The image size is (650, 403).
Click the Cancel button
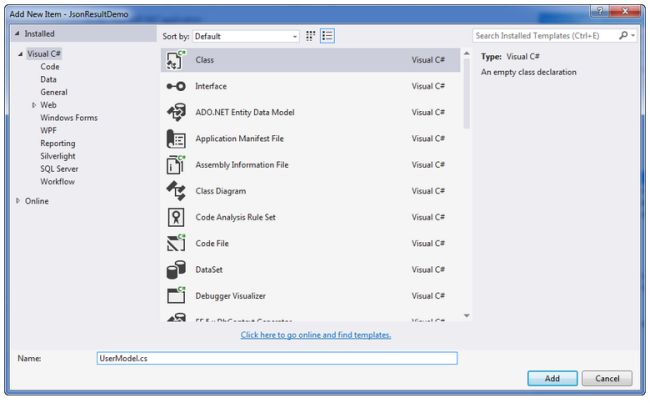click(x=607, y=378)
